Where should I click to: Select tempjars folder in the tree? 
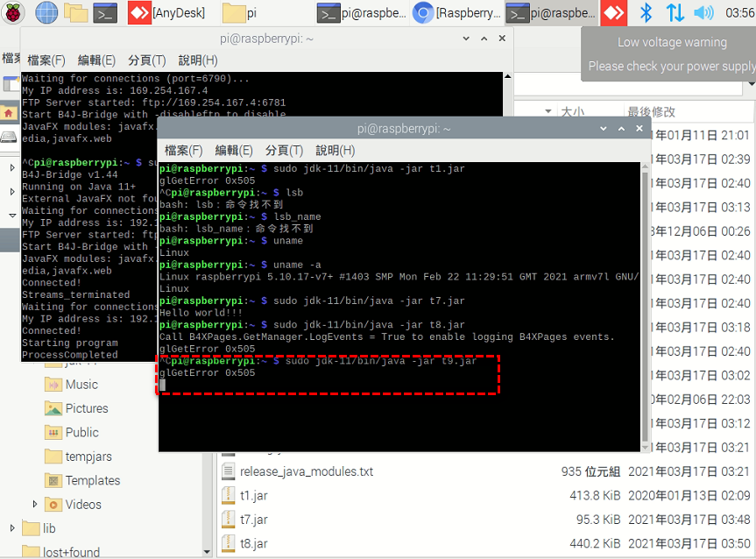tap(88, 456)
